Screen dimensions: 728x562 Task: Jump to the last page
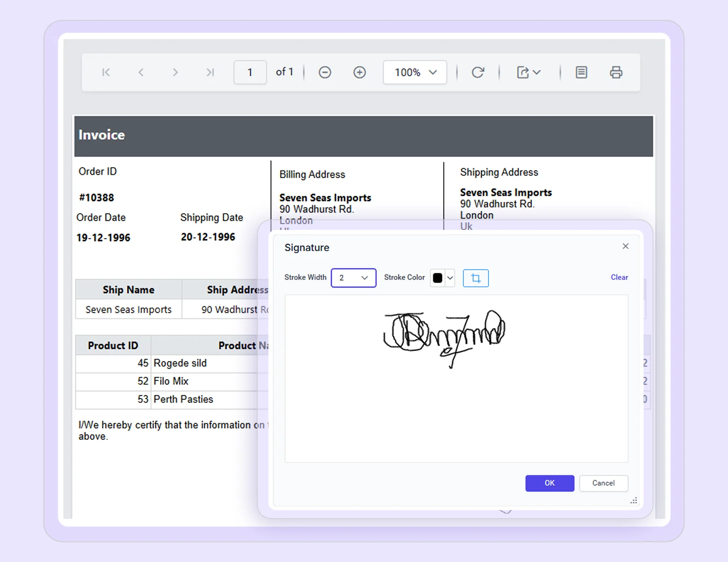[210, 72]
